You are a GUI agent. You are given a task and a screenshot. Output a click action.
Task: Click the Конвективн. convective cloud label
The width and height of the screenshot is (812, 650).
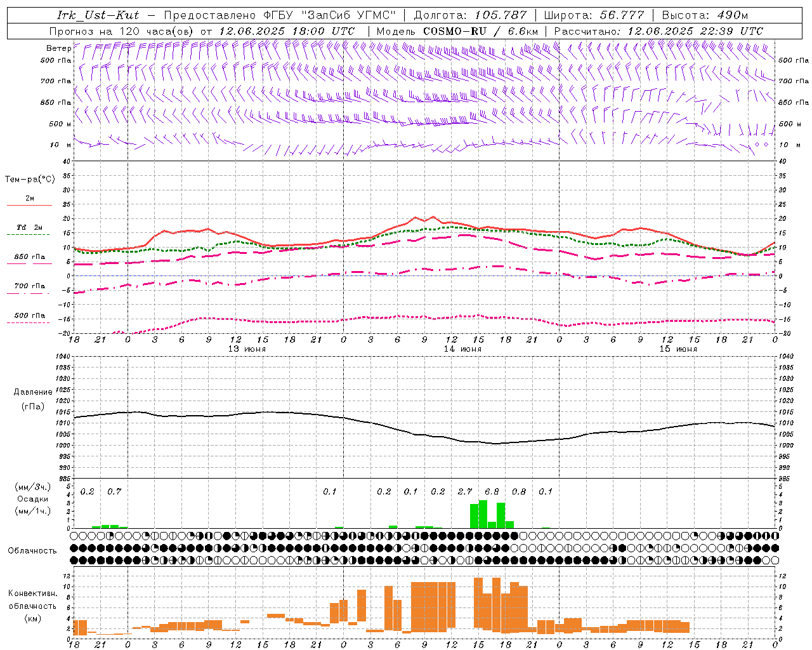tap(32, 594)
